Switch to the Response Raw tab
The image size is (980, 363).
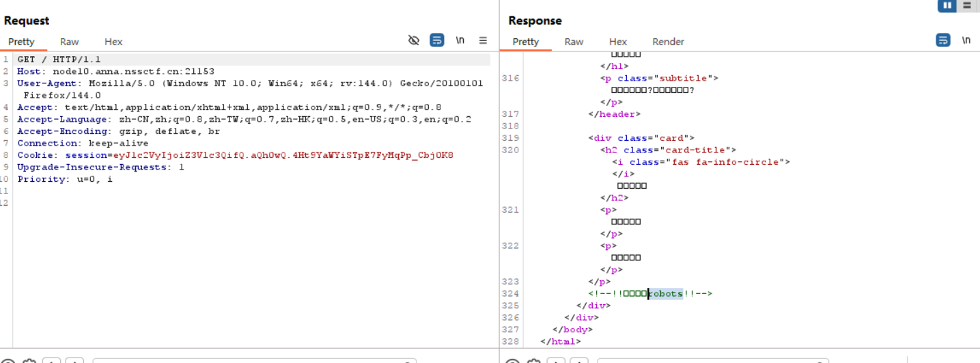[x=574, y=42]
